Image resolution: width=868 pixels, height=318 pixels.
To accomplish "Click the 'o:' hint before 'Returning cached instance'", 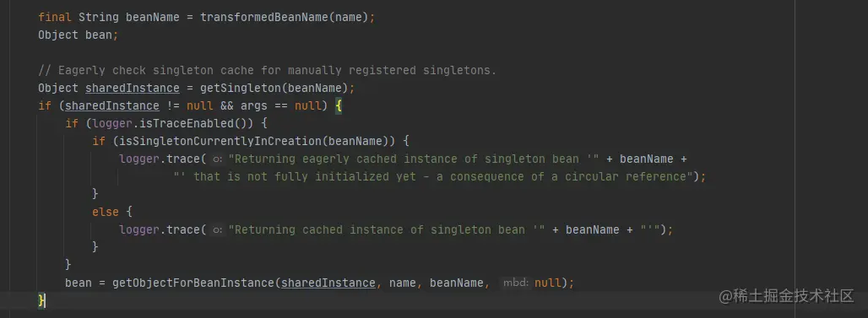I will [x=218, y=230].
